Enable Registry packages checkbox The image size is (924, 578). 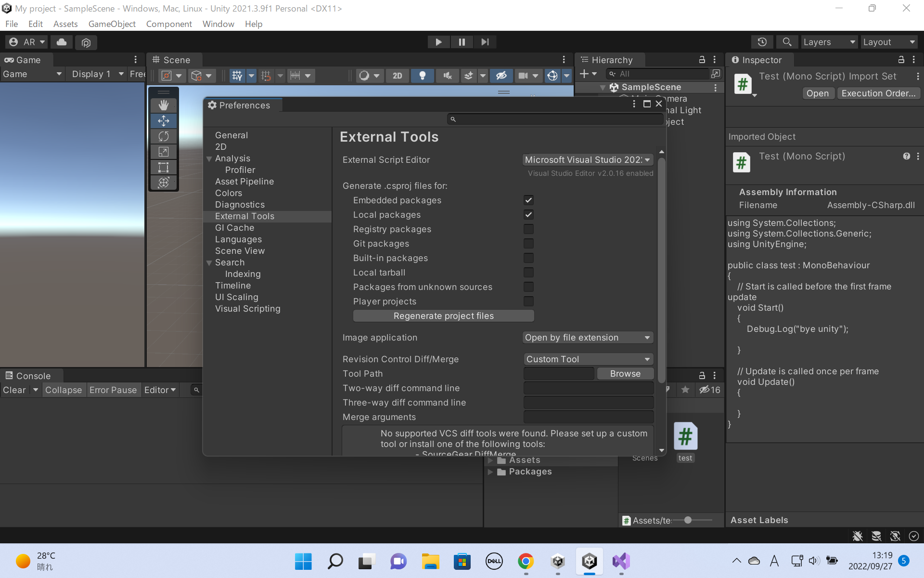[x=528, y=229]
